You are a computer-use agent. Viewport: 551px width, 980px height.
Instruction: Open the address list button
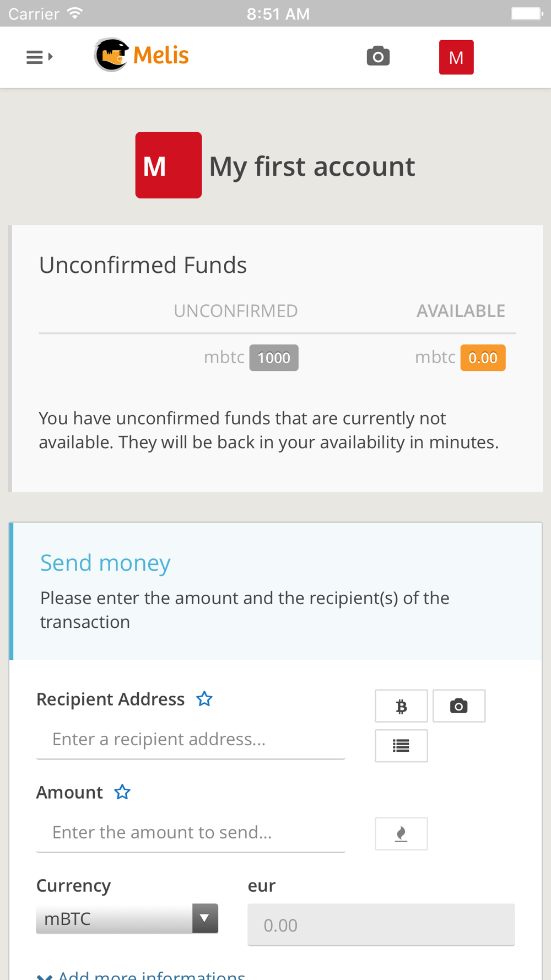pos(401,746)
